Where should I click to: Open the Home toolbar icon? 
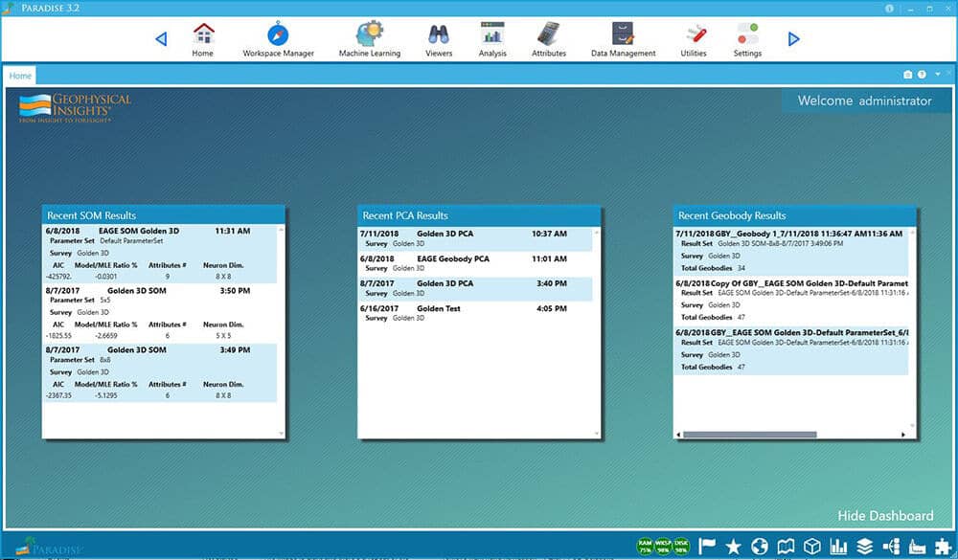tap(203, 39)
